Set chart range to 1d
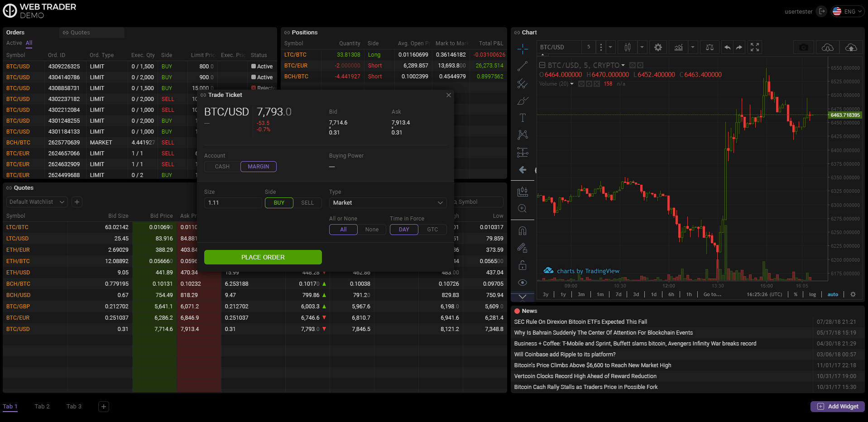This screenshot has width=868, height=422. [x=654, y=294]
